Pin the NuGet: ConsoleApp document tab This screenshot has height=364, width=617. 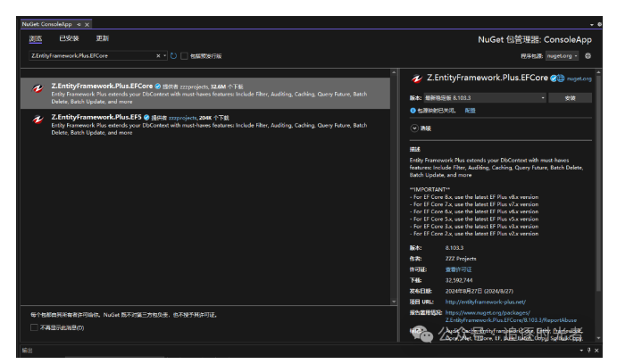[x=79, y=24]
